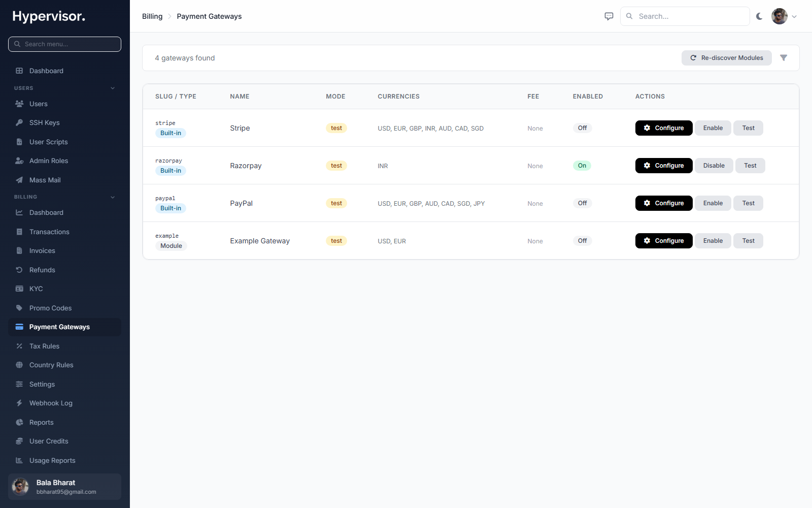Click the User Scripts file icon

[19, 142]
